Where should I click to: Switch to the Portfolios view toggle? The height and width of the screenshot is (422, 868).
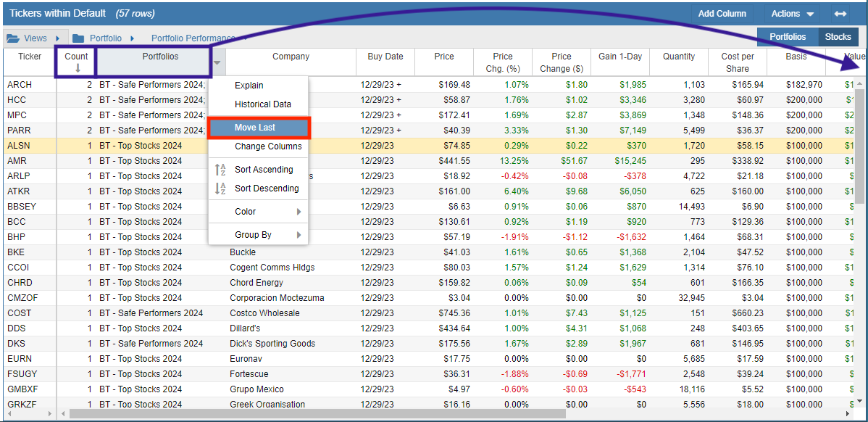[x=788, y=37]
